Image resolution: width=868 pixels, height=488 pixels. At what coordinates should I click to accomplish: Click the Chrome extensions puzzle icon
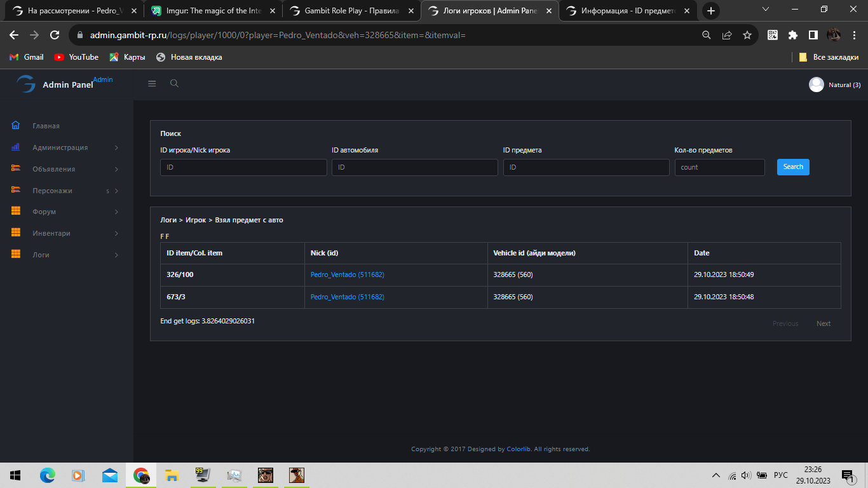[x=792, y=35]
